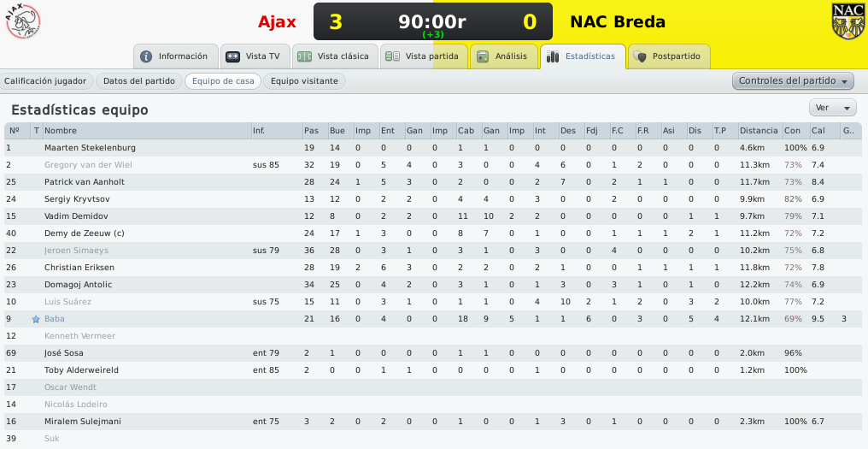This screenshot has width=868, height=449.
Task: Toggle the Datos del partido view
Action: [139, 81]
